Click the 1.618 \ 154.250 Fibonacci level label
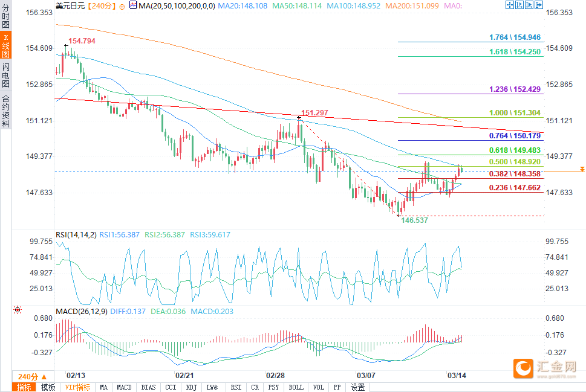 click(x=515, y=52)
